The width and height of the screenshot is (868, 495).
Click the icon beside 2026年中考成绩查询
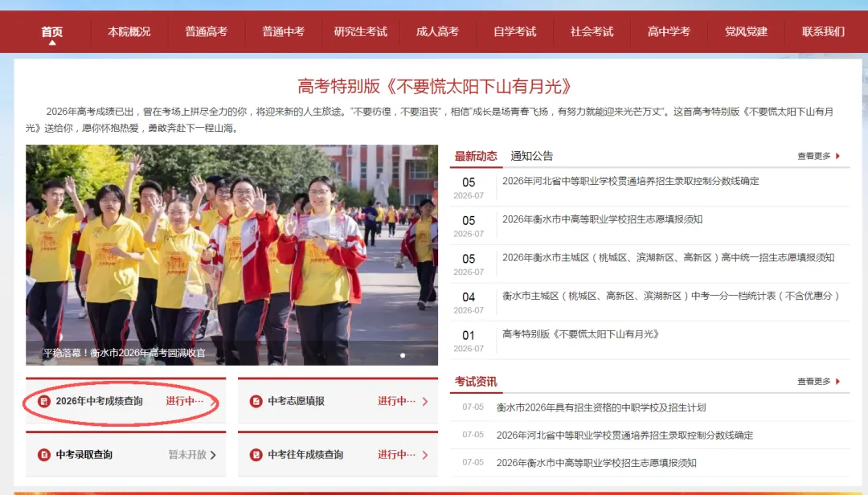coord(43,402)
